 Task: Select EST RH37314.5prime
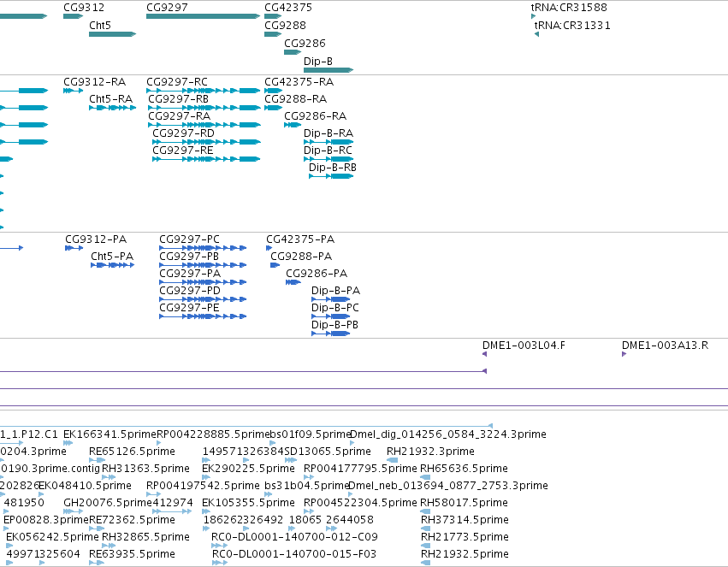tap(465, 521)
